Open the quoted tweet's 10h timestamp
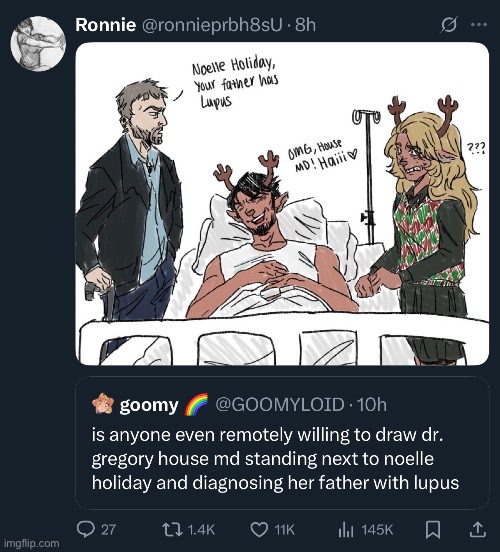 coord(372,404)
